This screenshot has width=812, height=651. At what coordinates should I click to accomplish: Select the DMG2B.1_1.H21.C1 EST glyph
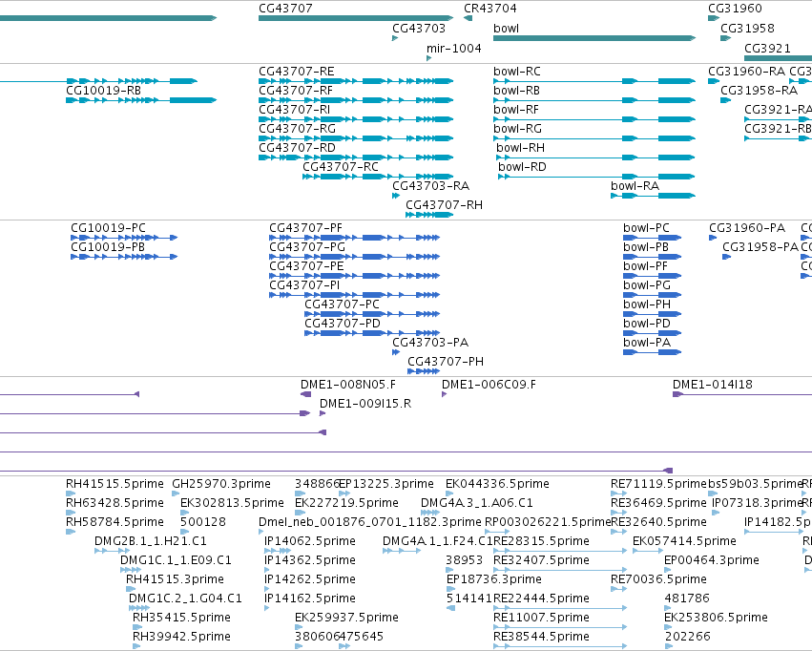point(112,551)
